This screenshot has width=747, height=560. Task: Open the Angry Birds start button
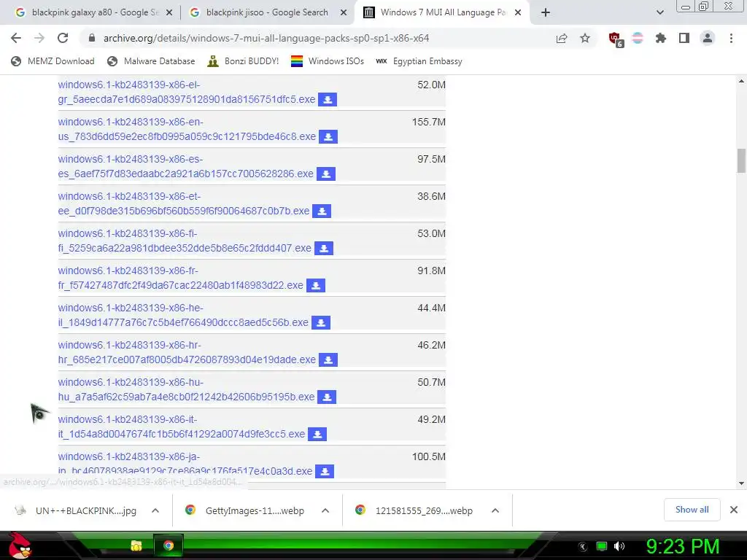pos(20,545)
